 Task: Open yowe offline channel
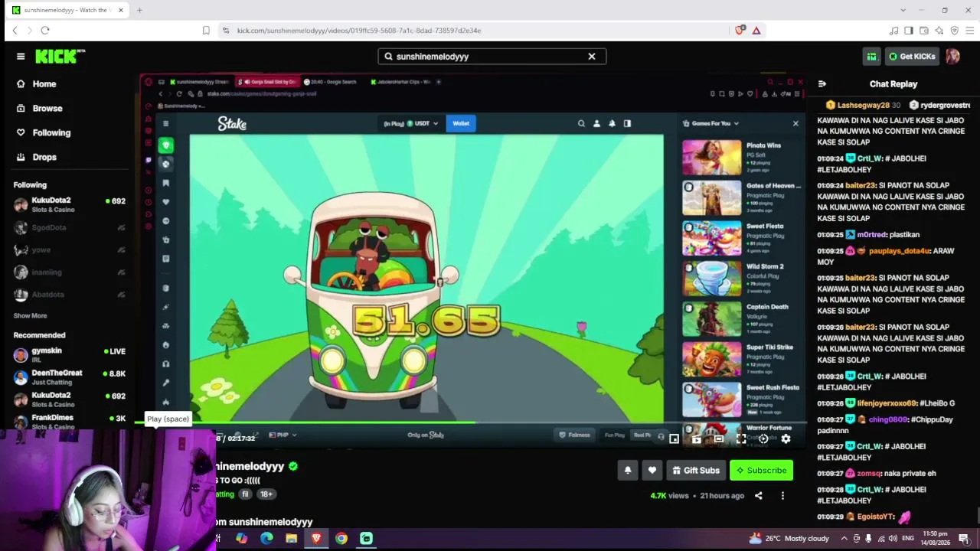click(x=69, y=250)
